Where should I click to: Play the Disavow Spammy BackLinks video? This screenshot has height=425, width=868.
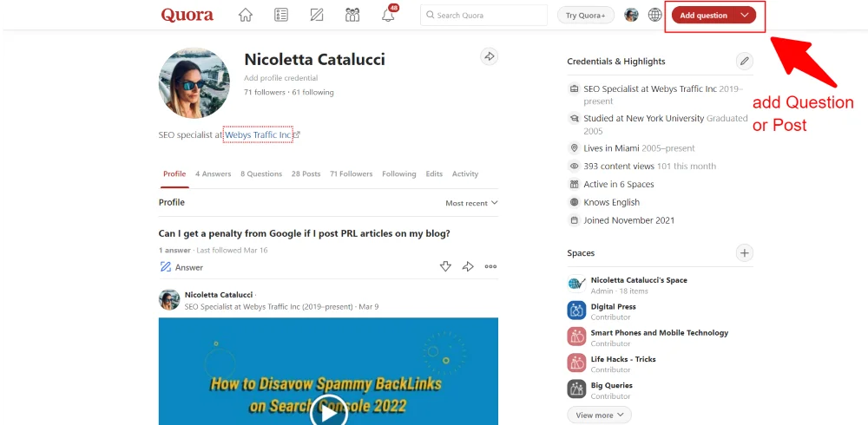(328, 412)
